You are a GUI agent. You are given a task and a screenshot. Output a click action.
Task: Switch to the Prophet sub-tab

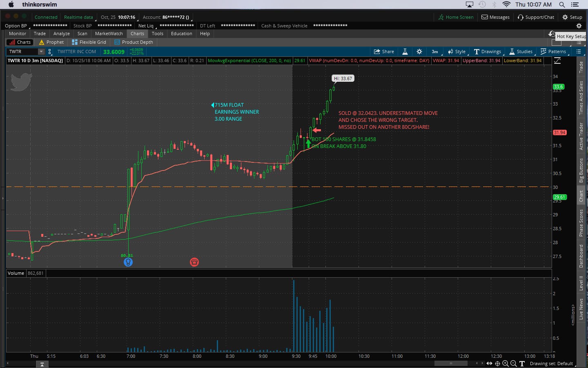pyautogui.click(x=51, y=42)
